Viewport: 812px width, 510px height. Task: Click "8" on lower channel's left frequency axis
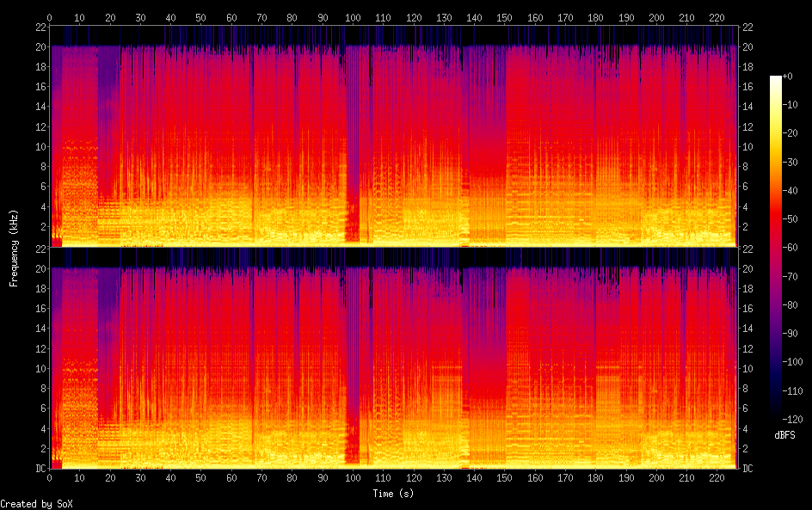pos(44,389)
